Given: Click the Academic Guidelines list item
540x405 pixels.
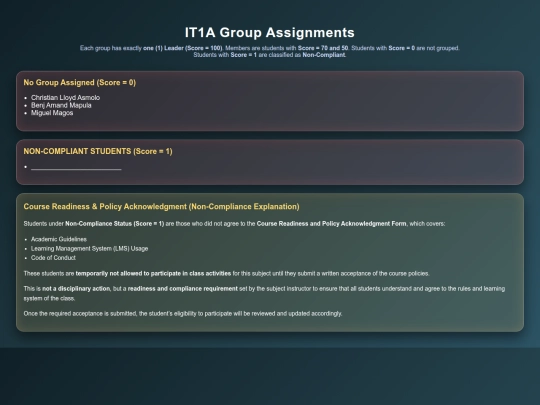Looking at the screenshot, I should click(59, 239).
